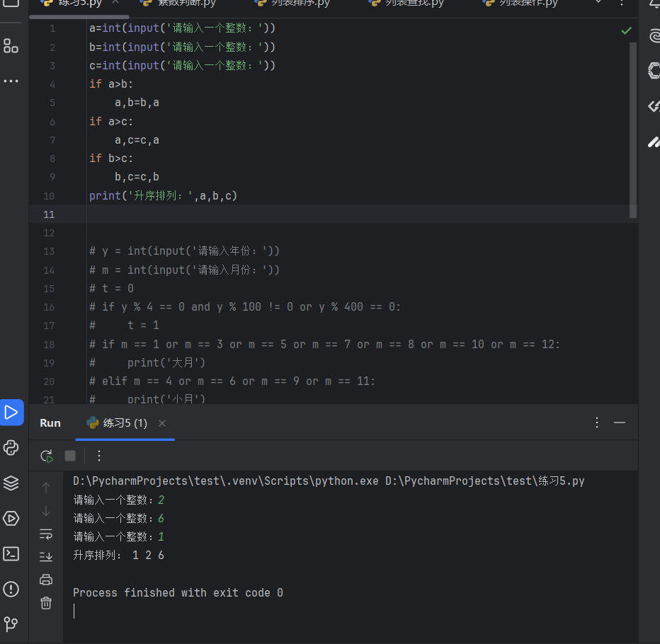
Task: Toggle the Run tool window open
Action: point(11,412)
